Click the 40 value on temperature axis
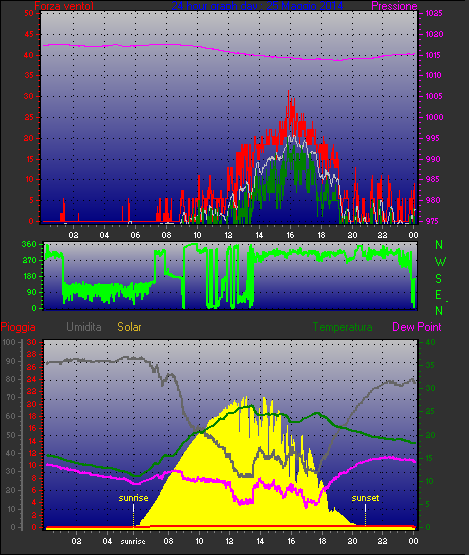The height and width of the screenshot is (555, 469). (430, 342)
